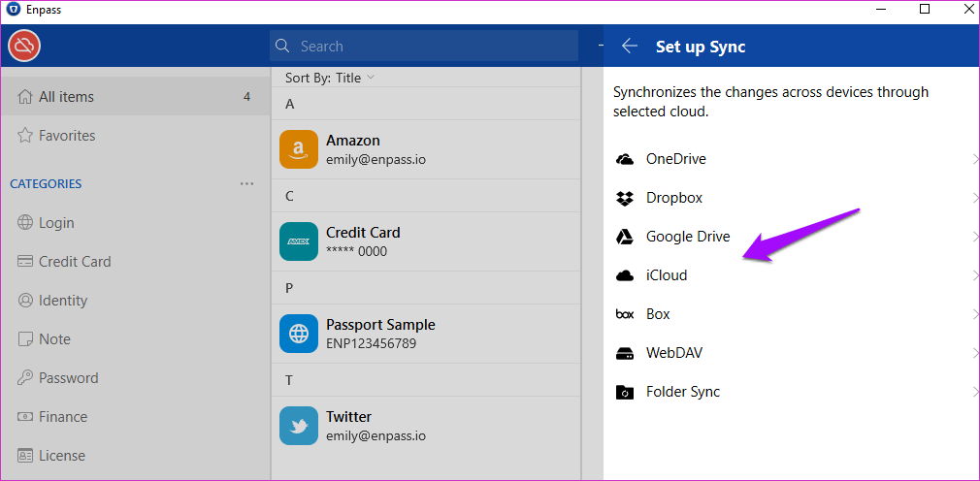Screen dimensions: 980x481
Task: Choose the Dropbox logo icon
Action: [625, 198]
